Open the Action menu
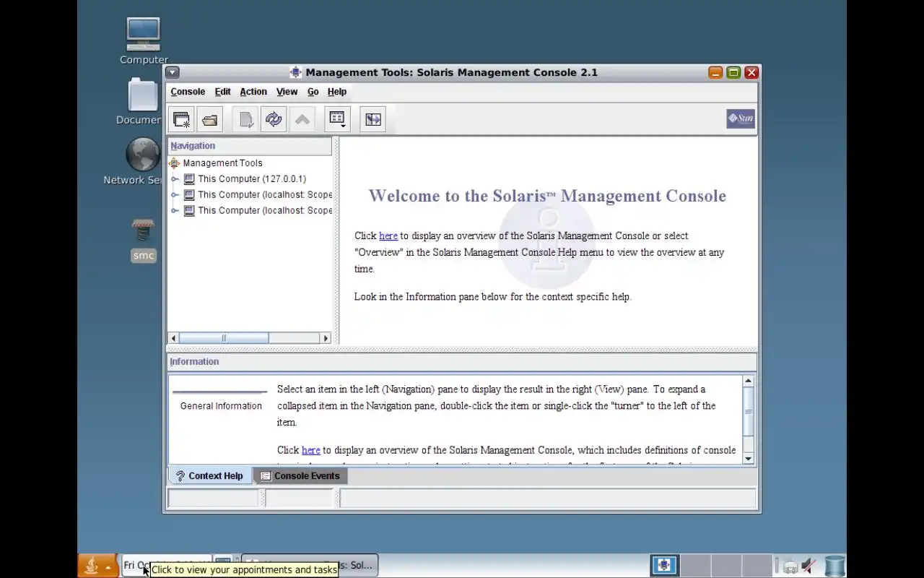The image size is (924, 578). point(253,92)
